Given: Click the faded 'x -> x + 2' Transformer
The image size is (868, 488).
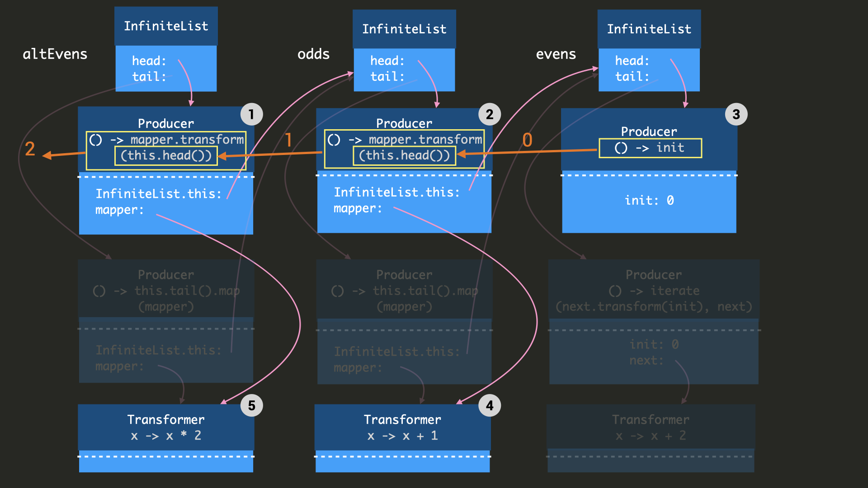Looking at the screenshot, I should (651, 427).
